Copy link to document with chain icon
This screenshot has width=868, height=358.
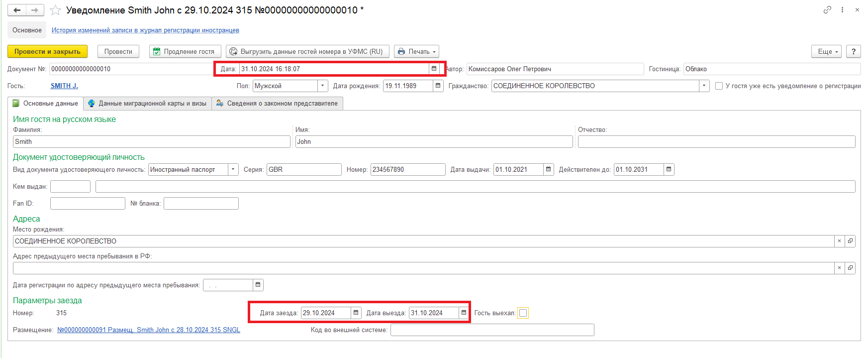827,9
